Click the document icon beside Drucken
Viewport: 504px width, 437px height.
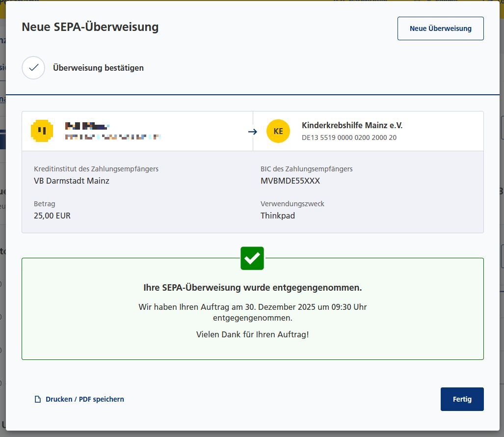[x=37, y=399]
